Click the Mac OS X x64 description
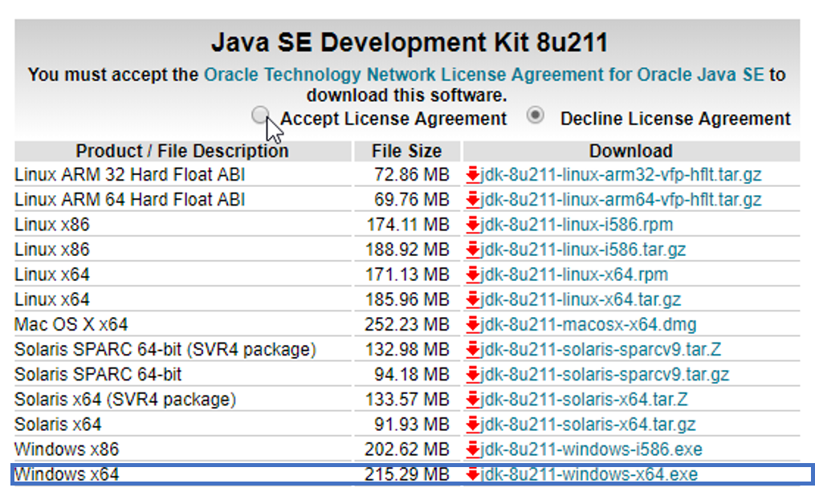 point(71,324)
